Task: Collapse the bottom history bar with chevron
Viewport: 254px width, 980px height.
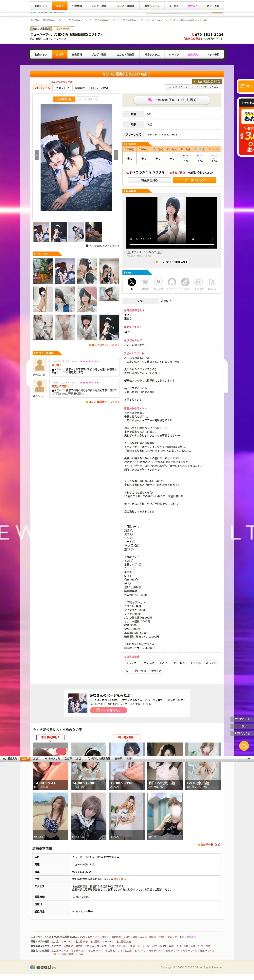Action: (x=249, y=759)
